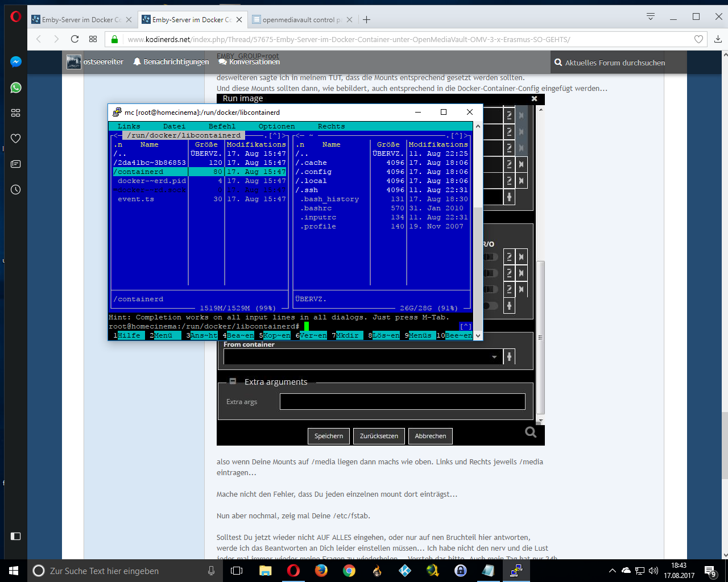This screenshot has height=582, width=728.
Task: Open Kodi from Windows taskbar
Action: tap(405, 571)
